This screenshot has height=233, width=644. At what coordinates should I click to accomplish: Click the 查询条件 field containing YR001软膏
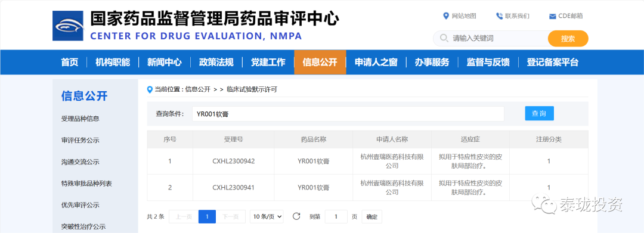pyautogui.click(x=348, y=114)
